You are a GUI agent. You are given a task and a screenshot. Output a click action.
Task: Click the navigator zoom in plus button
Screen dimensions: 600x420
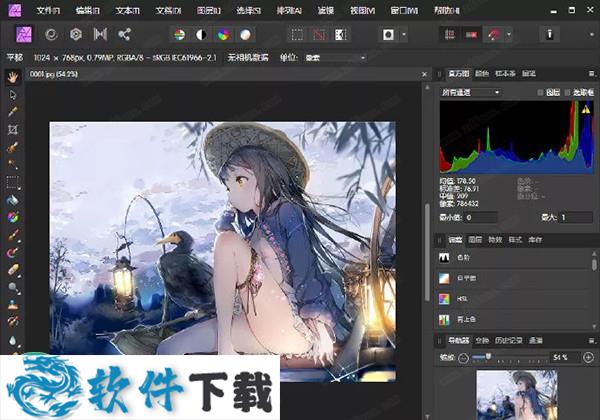[589, 358]
